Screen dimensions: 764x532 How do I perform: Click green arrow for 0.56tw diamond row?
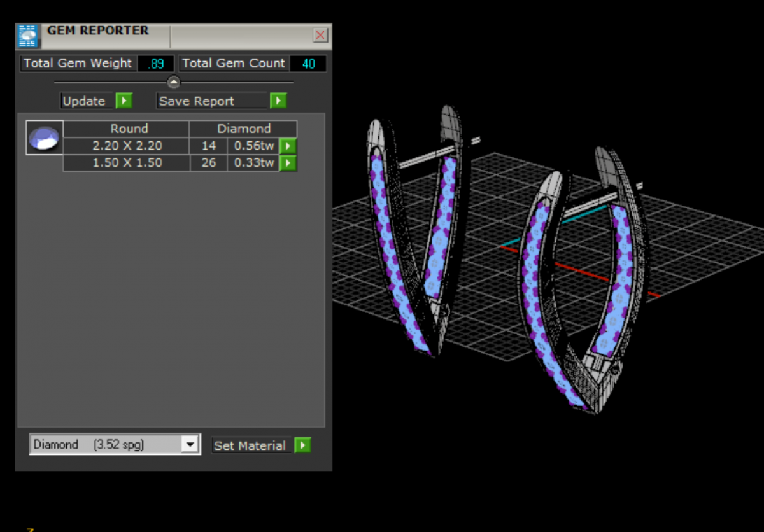pos(288,146)
